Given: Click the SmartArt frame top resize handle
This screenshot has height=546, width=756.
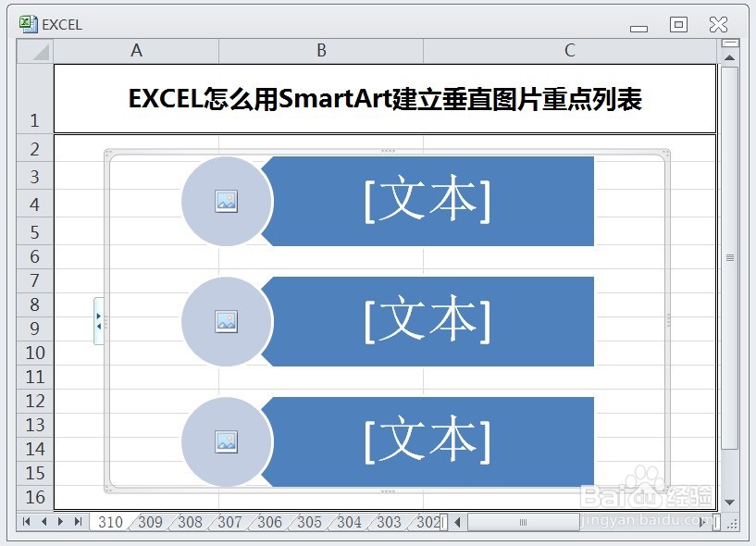Looking at the screenshot, I should 388,151.
